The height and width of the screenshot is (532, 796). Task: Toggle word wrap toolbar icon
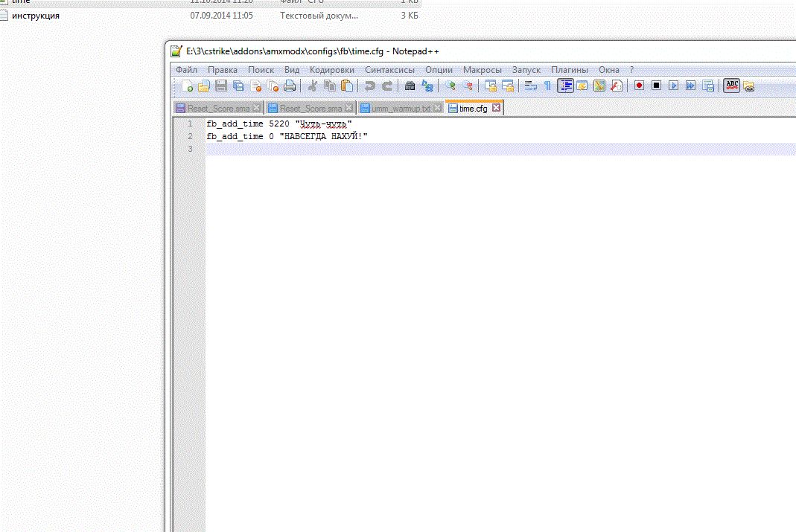530,86
